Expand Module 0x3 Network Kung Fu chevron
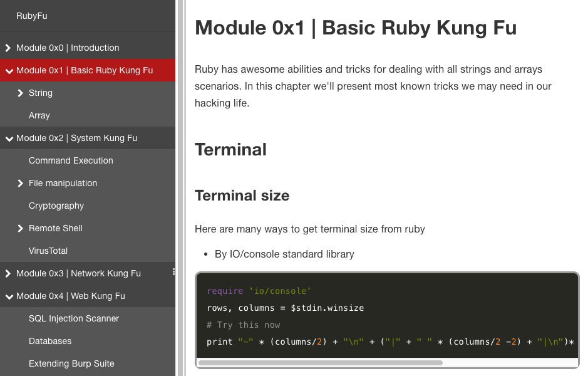 (x=8, y=273)
